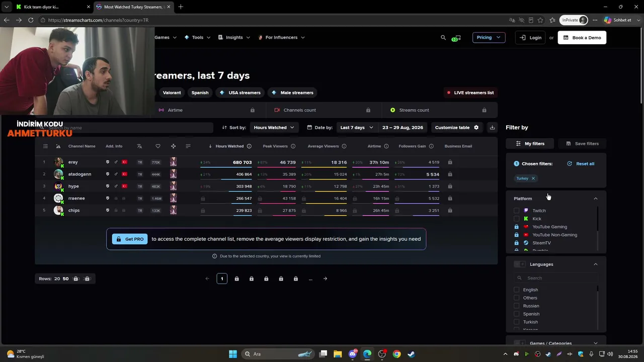Set rows per page to 50
Image resolution: width=644 pixels, height=362 pixels.
pyautogui.click(x=65, y=279)
